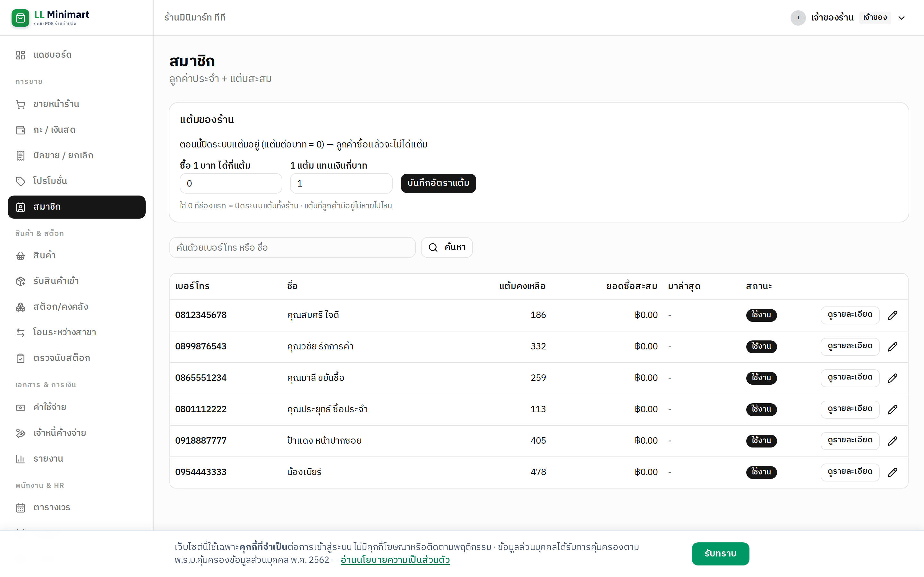Open the อ่านนโยบายความเป็นส่วนตัว link
Screen dimensions: 924x577
click(x=395, y=560)
